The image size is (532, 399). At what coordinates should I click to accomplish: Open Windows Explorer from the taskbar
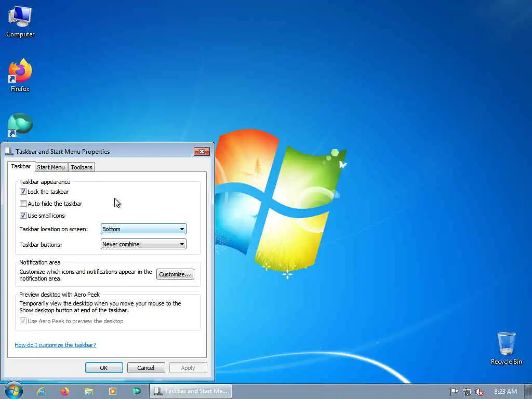89,391
